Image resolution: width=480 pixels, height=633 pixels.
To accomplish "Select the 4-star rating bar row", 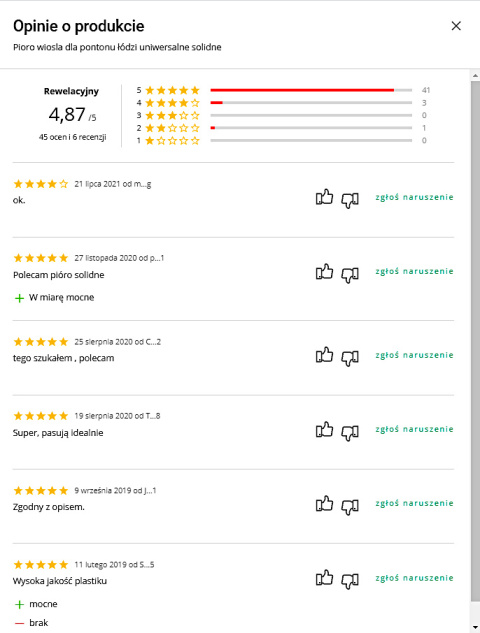I will (x=283, y=103).
